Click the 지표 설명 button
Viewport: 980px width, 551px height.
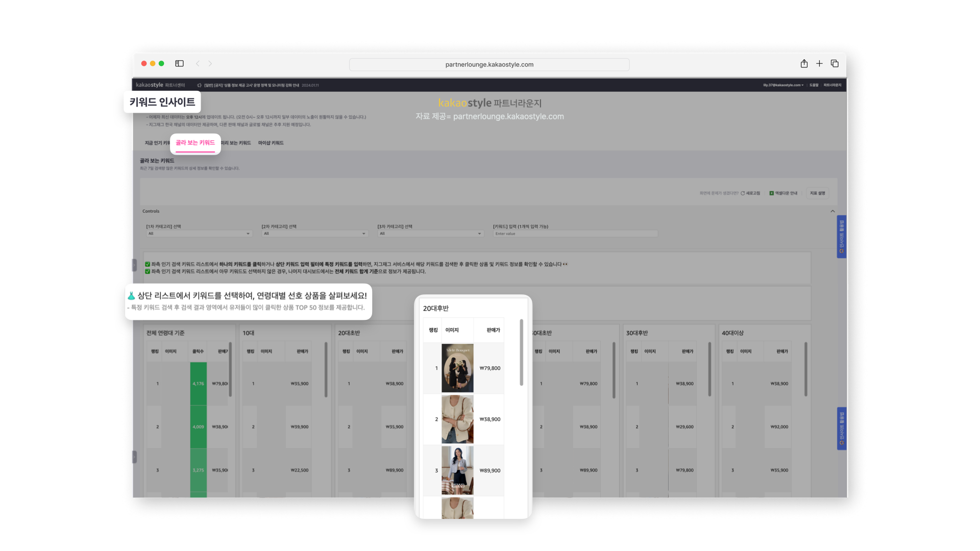(817, 193)
